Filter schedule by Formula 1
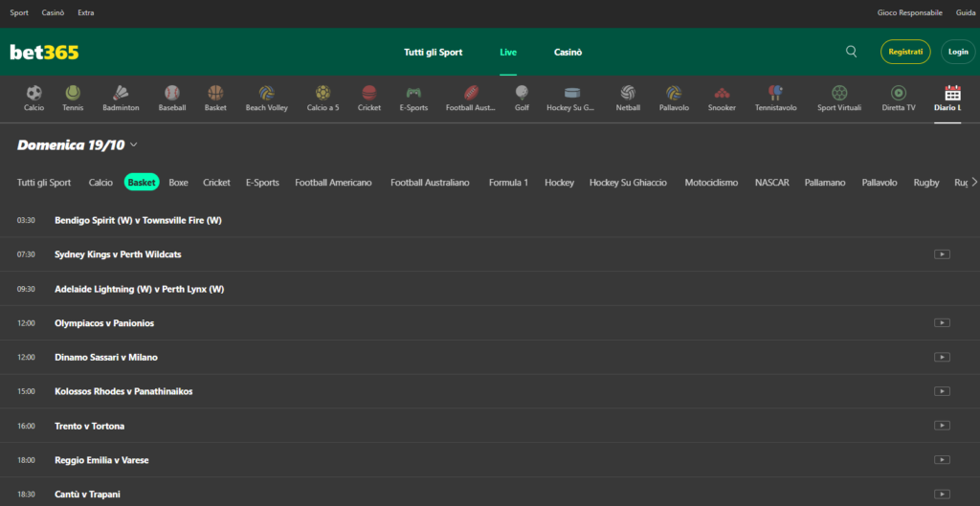Image resolution: width=980 pixels, height=506 pixels. coord(508,183)
